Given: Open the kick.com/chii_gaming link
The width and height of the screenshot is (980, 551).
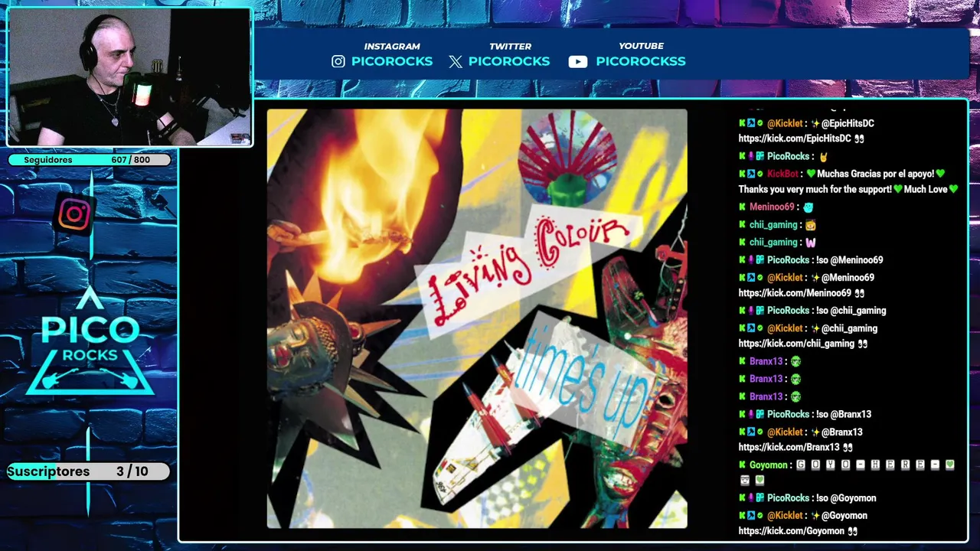Looking at the screenshot, I should 796,344.
